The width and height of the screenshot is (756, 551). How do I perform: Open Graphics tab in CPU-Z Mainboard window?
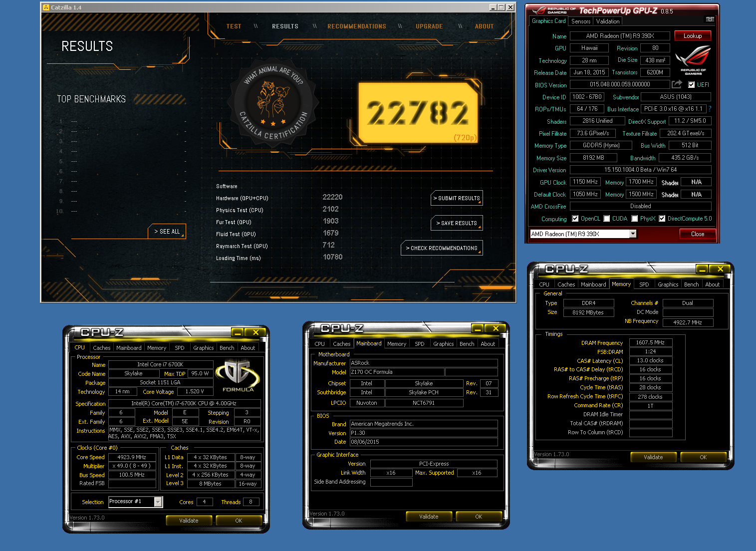[x=444, y=344]
